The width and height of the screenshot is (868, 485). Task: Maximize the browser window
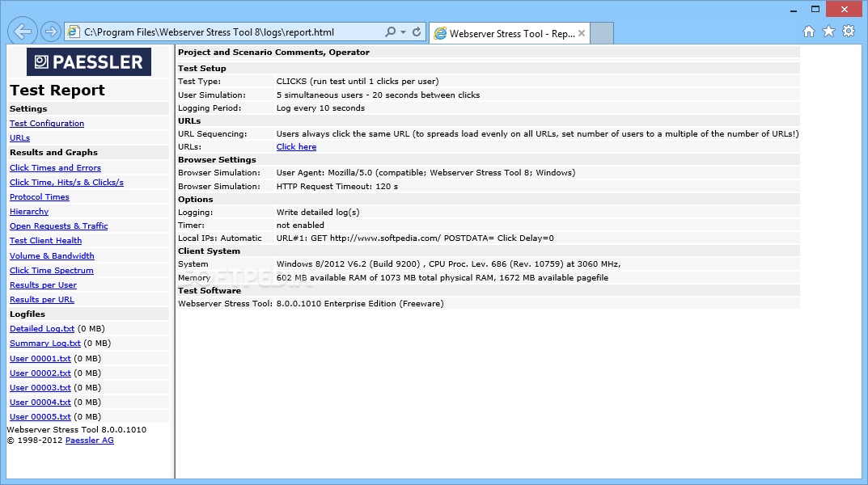pyautogui.click(x=815, y=9)
